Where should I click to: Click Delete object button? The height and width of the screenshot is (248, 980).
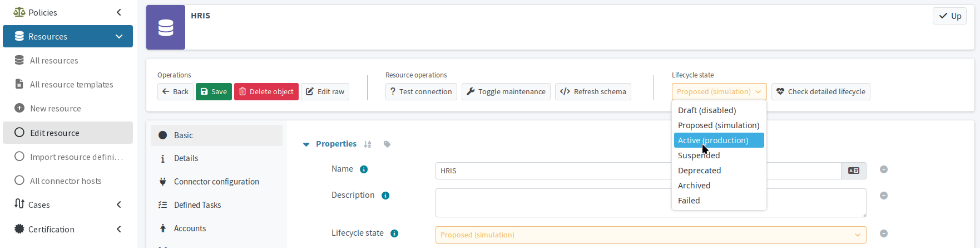pos(266,91)
